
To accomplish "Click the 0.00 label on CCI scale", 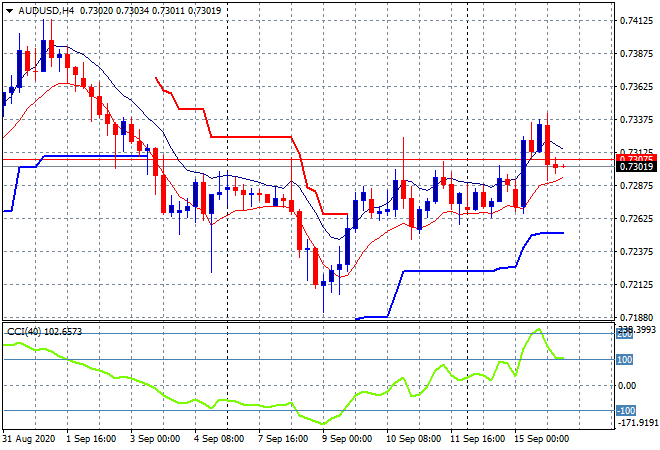I will (x=626, y=385).
